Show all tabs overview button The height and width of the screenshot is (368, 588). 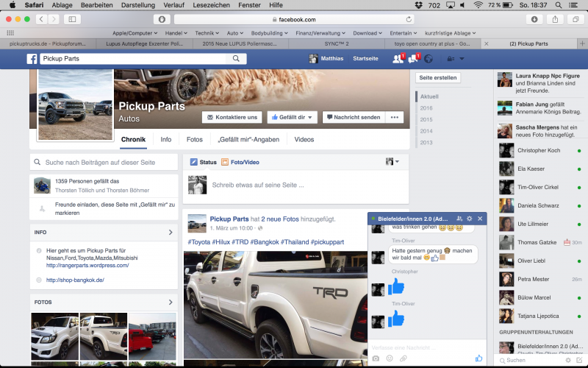[x=576, y=19]
